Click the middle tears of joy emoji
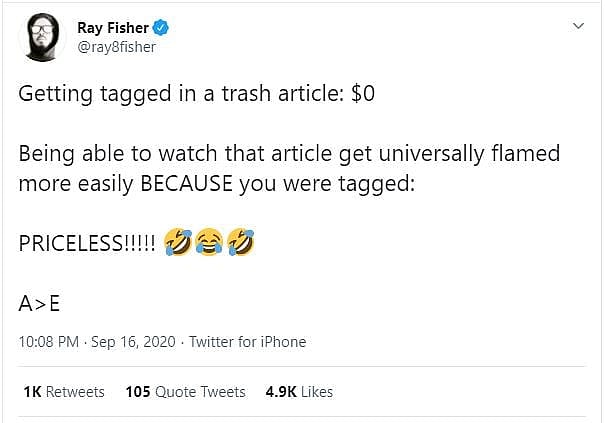The image size is (605, 423). (x=210, y=242)
